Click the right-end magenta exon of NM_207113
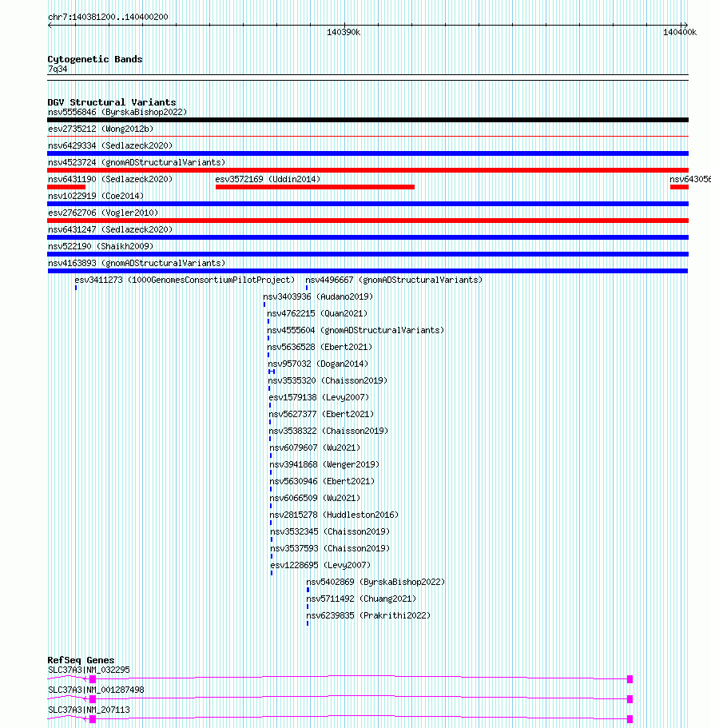The height and width of the screenshot is (728, 711). point(630,719)
